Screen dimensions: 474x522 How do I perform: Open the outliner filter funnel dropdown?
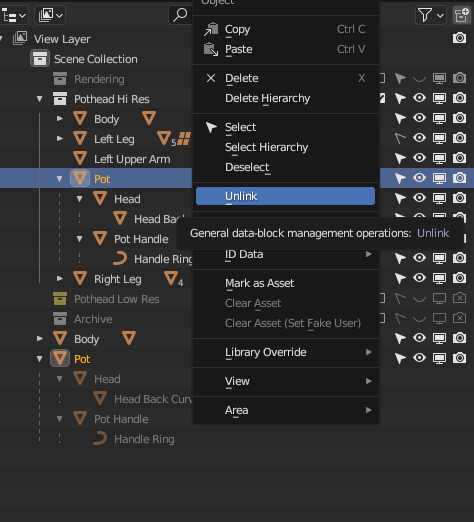pos(431,15)
